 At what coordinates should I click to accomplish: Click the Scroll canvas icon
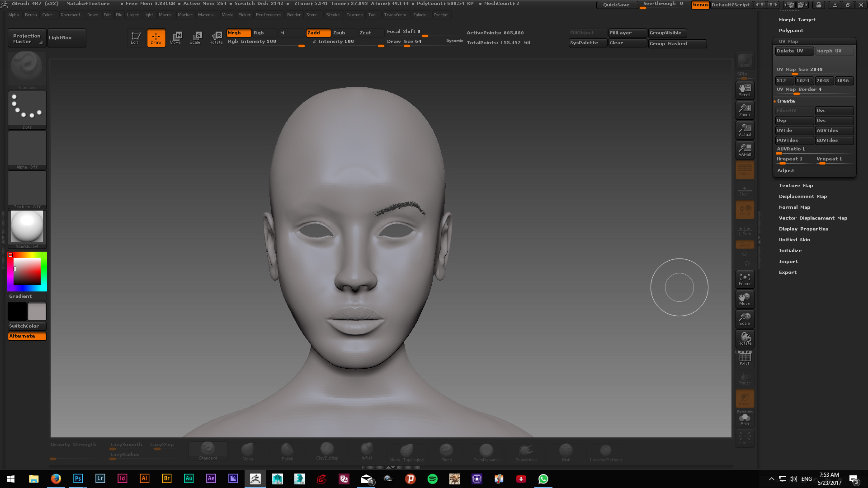click(745, 90)
